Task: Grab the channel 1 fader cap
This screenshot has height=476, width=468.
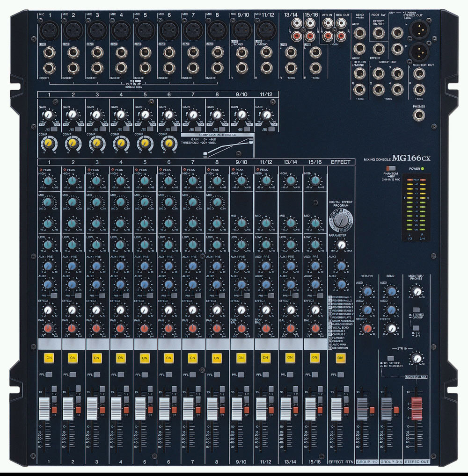Action: point(44,409)
